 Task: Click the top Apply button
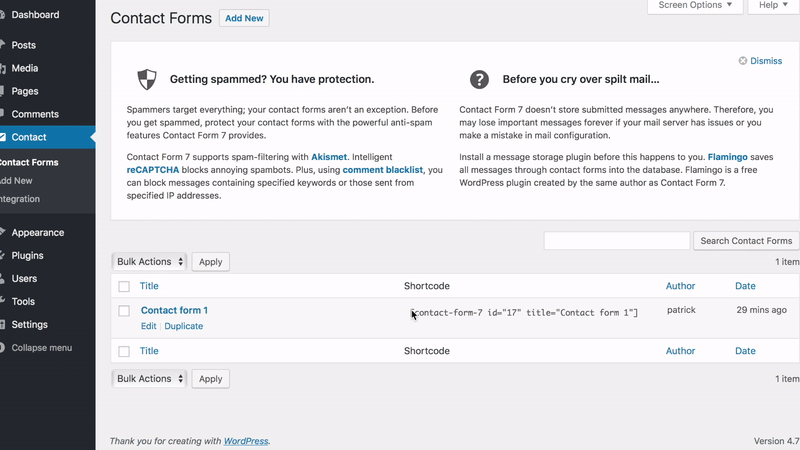(x=210, y=262)
